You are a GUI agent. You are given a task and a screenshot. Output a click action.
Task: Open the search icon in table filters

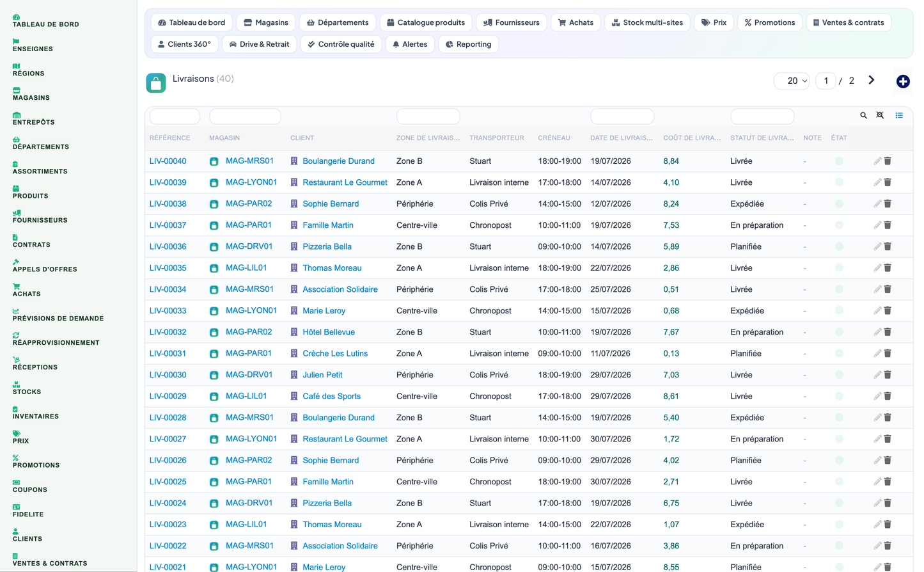click(x=863, y=116)
